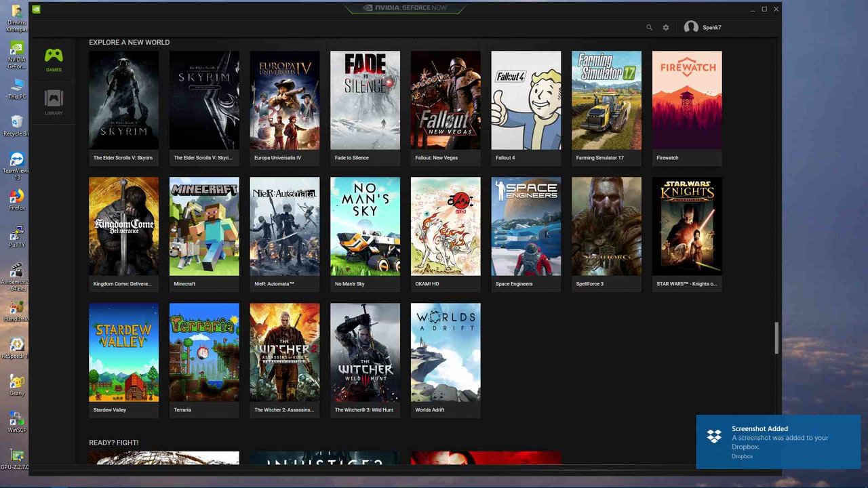This screenshot has height=488, width=868.
Task: Click the Stardew Valley title caption
Action: tap(110, 410)
